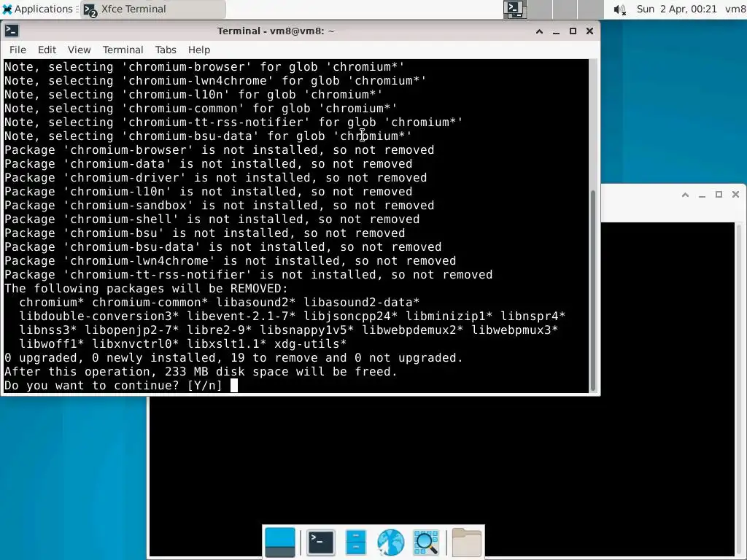This screenshot has height=560, width=747.
Task: Open the Help menu
Action: coord(198,50)
